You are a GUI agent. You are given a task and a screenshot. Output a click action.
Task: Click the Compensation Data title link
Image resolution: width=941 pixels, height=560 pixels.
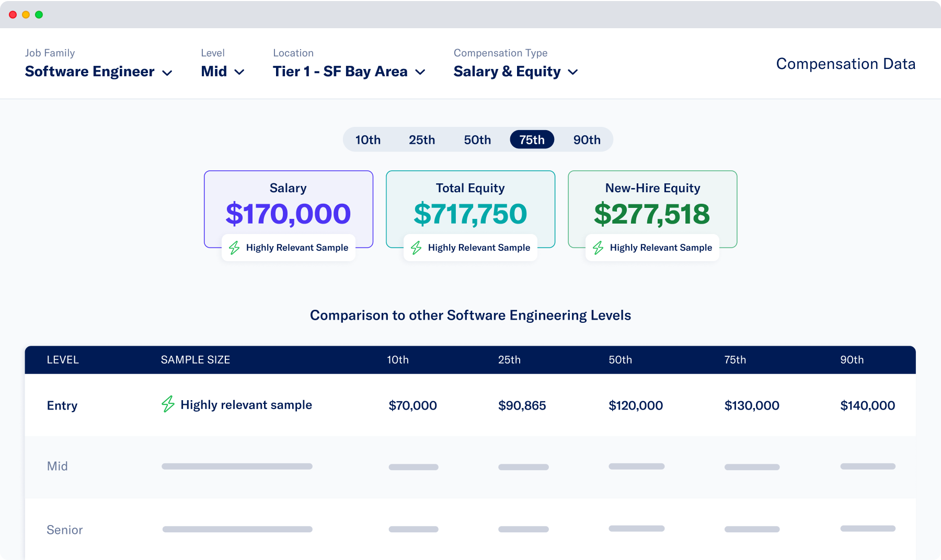(x=846, y=64)
